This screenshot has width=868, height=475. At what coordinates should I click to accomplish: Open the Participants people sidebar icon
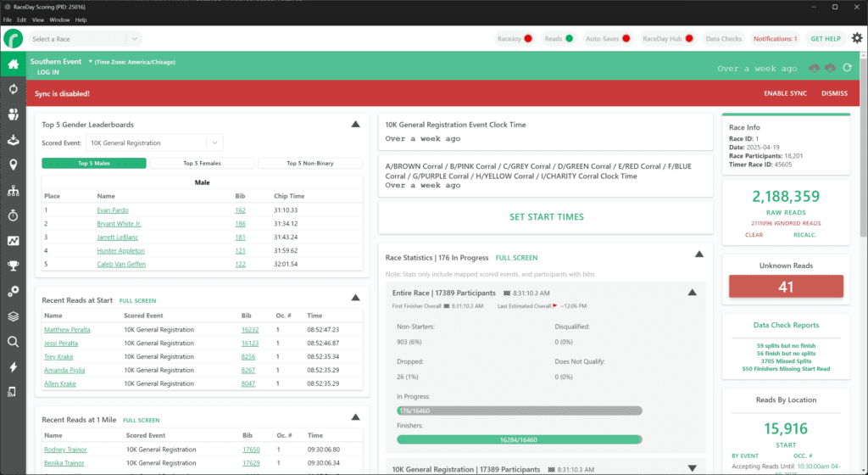[13, 114]
